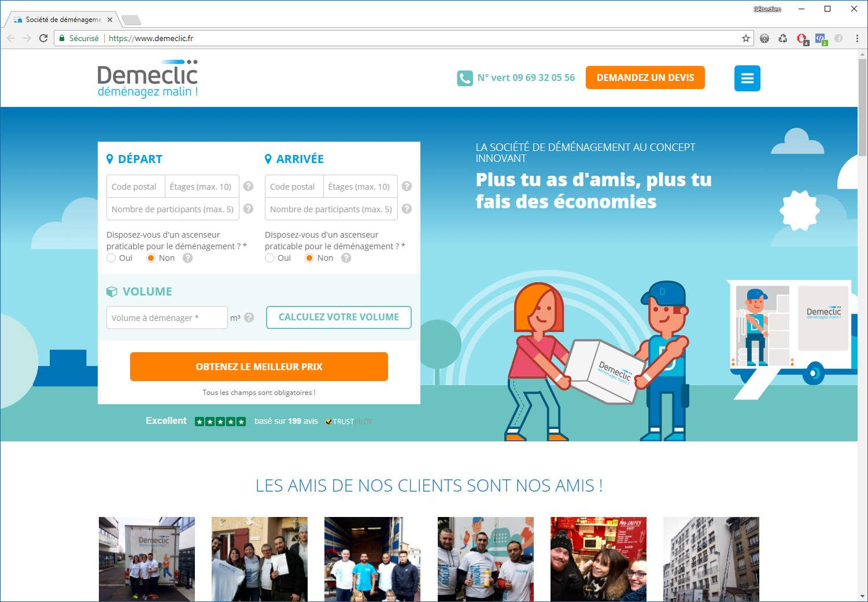Bookmark page with star icon
The height and width of the screenshot is (602, 868).
tap(746, 38)
